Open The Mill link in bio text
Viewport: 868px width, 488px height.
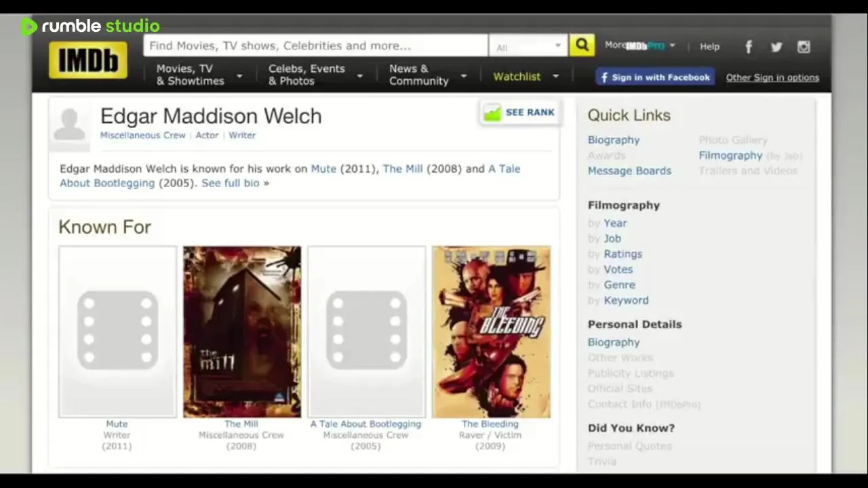tap(403, 169)
